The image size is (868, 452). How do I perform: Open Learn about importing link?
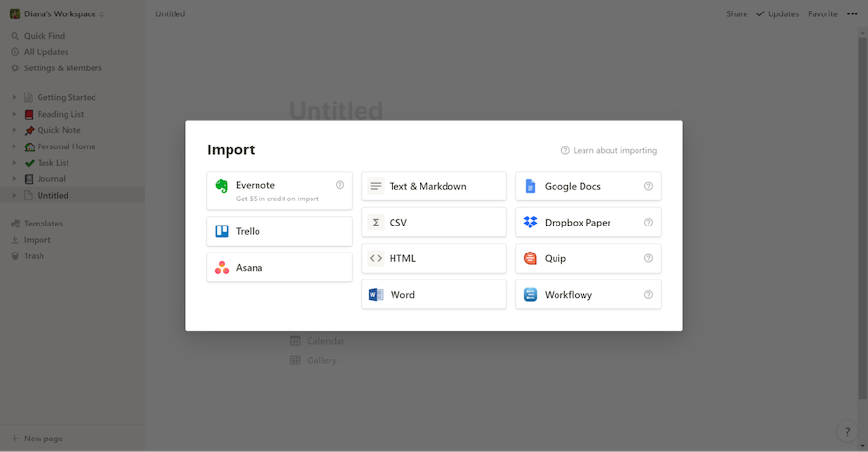click(609, 151)
